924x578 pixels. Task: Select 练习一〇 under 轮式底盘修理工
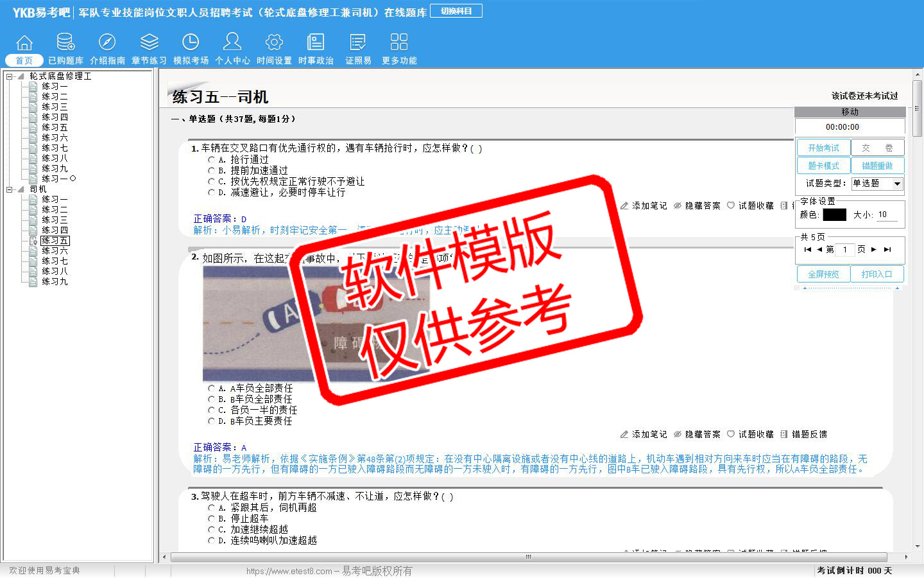pyautogui.click(x=59, y=179)
